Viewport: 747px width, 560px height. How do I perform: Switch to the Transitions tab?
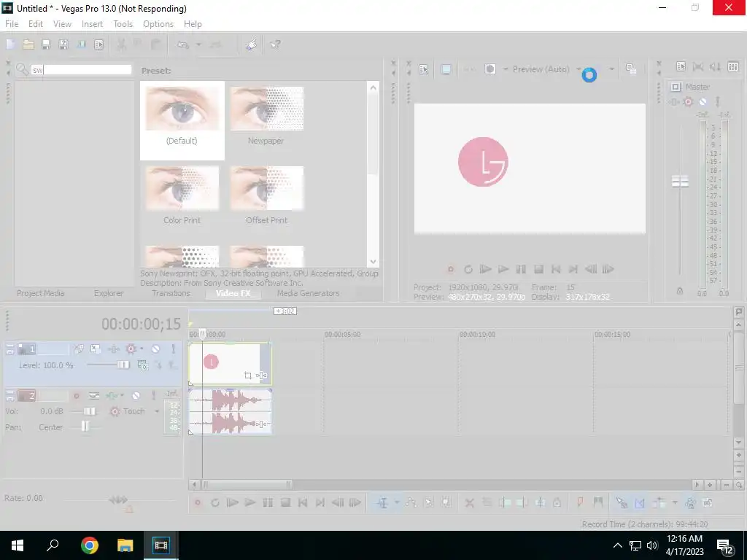(171, 293)
